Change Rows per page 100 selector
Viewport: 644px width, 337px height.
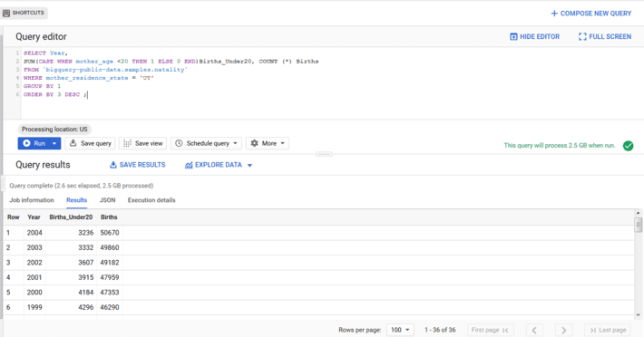pos(400,330)
